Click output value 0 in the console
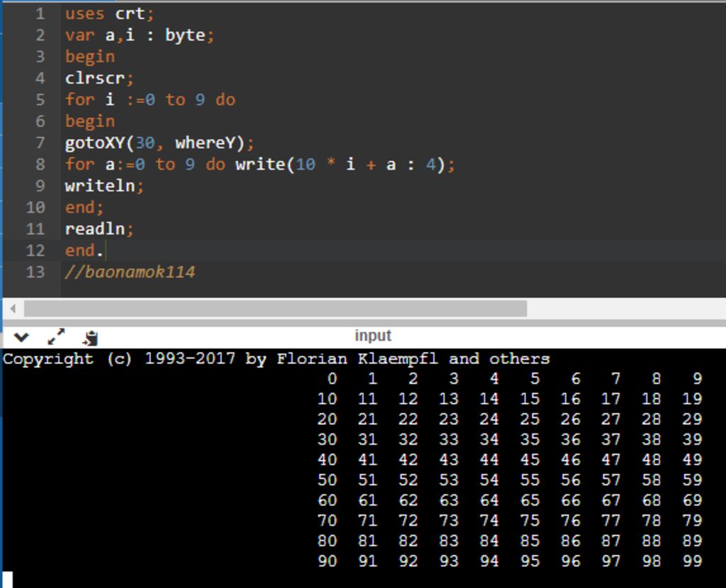The width and height of the screenshot is (726, 588). [x=332, y=379]
